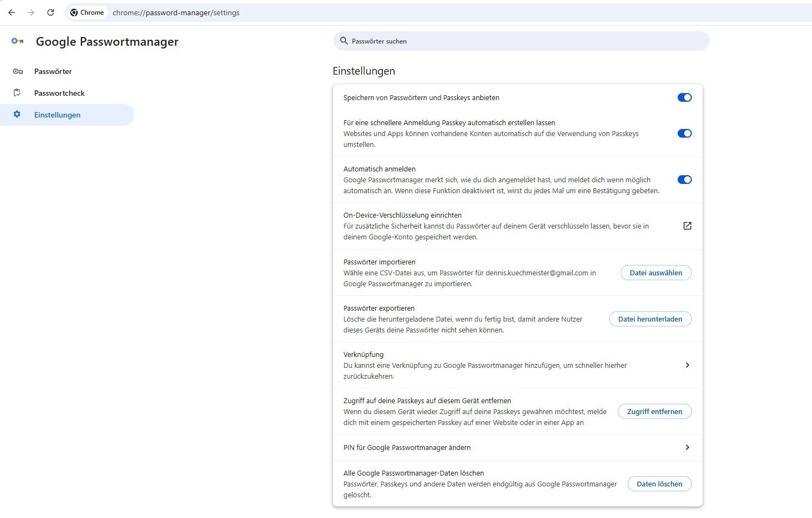Open On-Device-Verschlüsselung external link icon
This screenshot has width=812, height=518.
click(687, 226)
